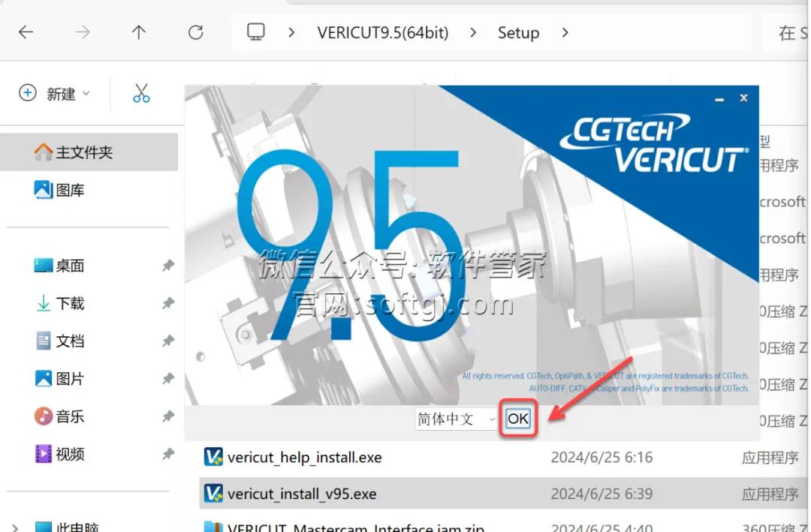Click date 2024/6/25 6:39 cell

point(601,494)
